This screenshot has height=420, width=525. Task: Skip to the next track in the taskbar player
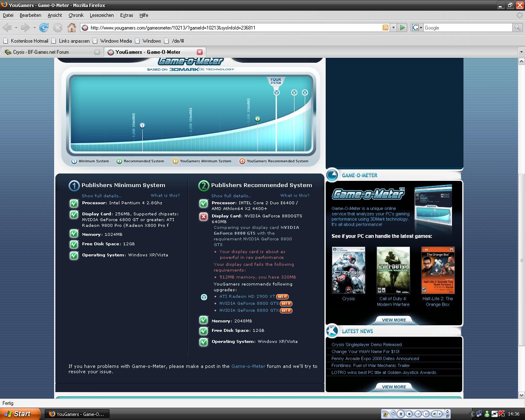click(427, 414)
